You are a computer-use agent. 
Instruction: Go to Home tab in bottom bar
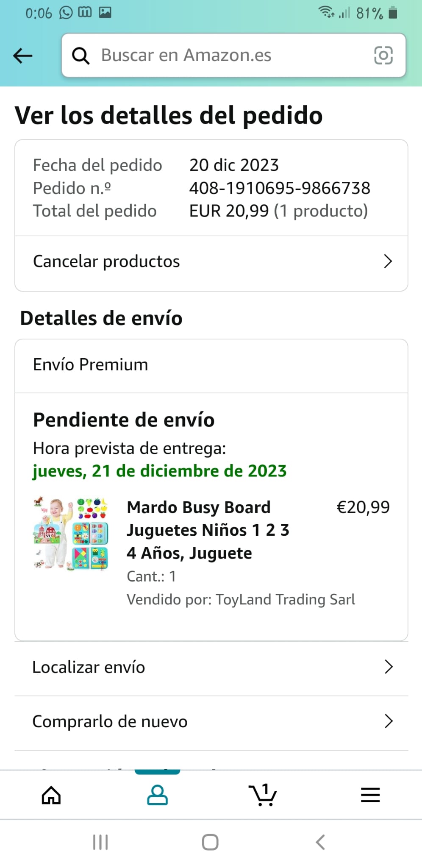point(51,795)
